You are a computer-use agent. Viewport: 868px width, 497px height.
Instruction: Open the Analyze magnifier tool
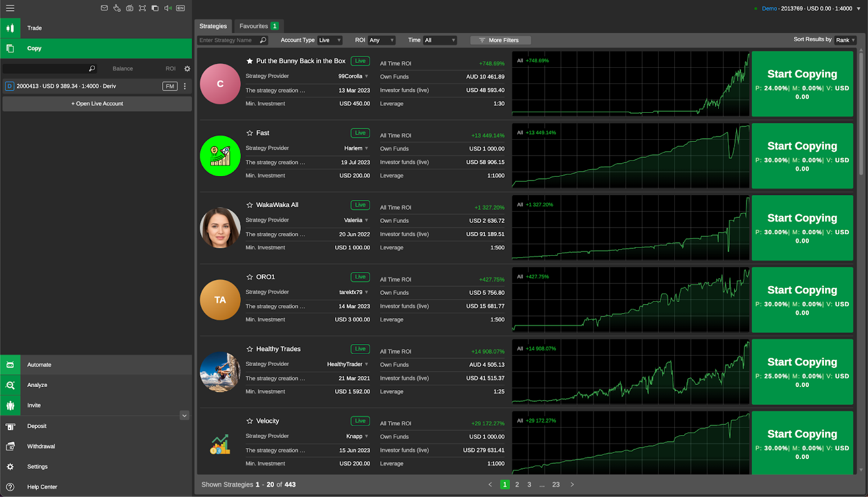pos(36,385)
